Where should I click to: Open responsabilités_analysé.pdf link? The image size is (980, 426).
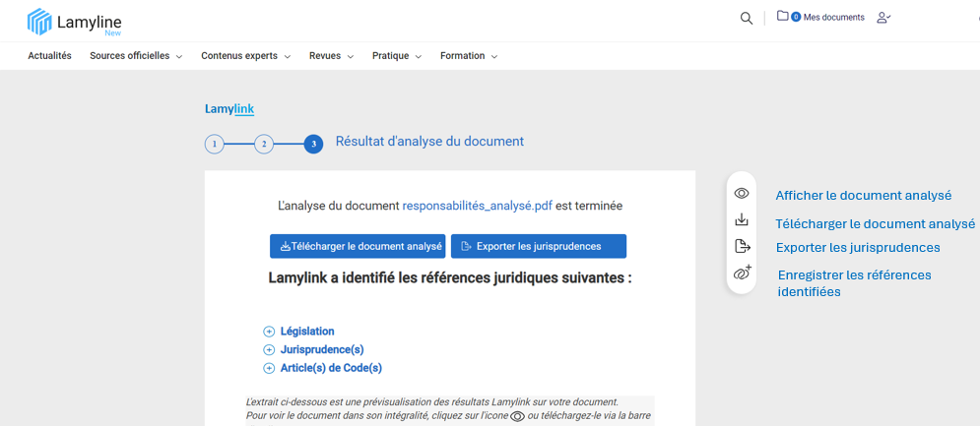pyautogui.click(x=478, y=206)
